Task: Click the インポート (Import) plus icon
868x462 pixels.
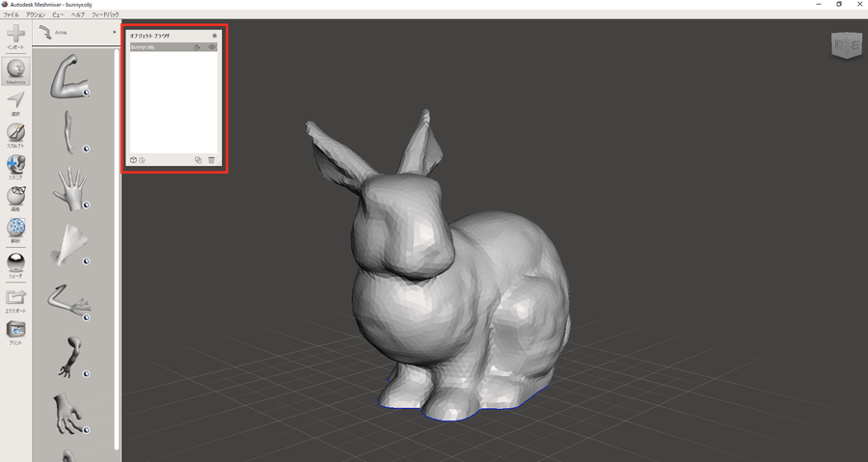Action: pyautogui.click(x=15, y=35)
